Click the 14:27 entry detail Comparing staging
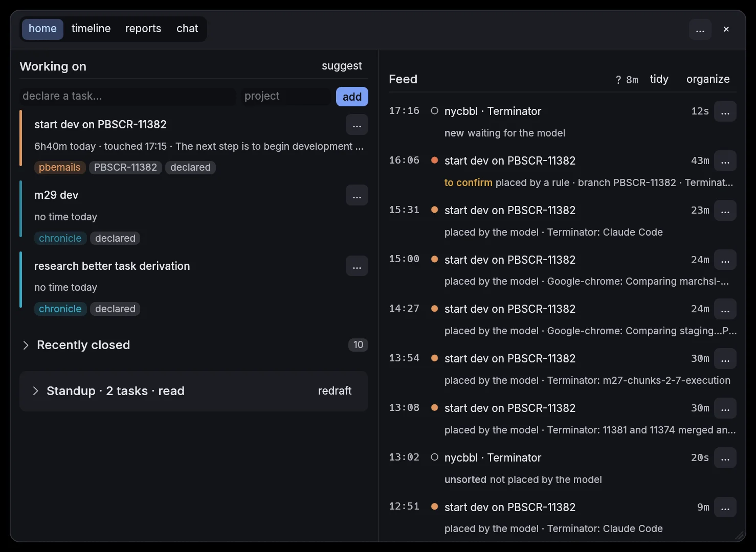The width and height of the screenshot is (756, 552). click(x=590, y=331)
